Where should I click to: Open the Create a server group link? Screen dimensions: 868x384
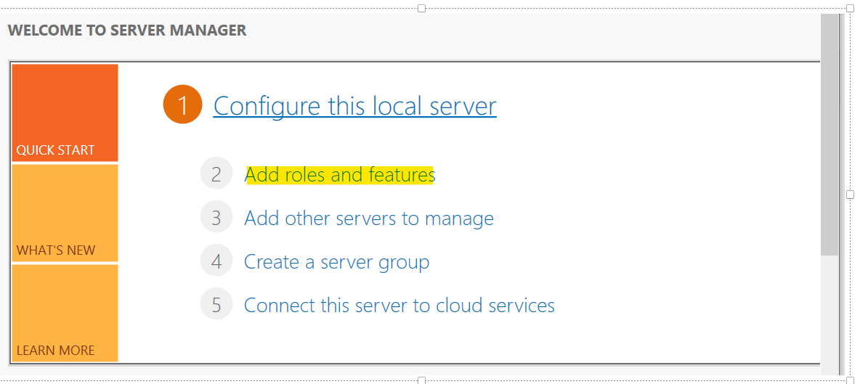point(336,261)
